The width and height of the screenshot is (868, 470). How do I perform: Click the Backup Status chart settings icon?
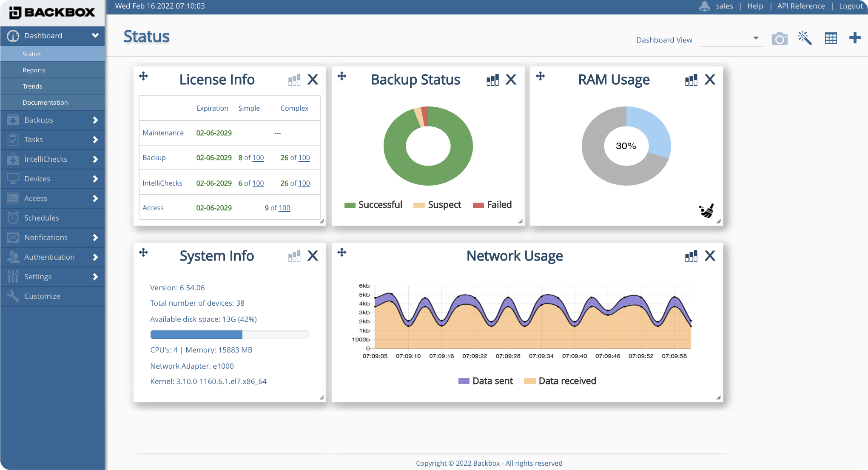492,80
